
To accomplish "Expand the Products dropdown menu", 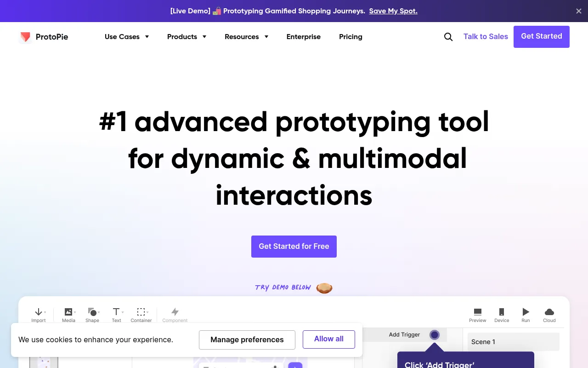I will tap(187, 37).
